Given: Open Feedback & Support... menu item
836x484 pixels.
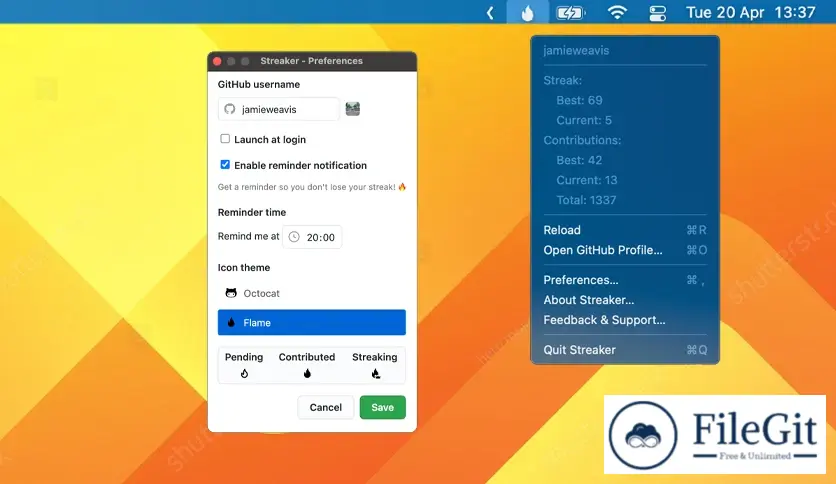Looking at the screenshot, I should (x=625, y=320).
